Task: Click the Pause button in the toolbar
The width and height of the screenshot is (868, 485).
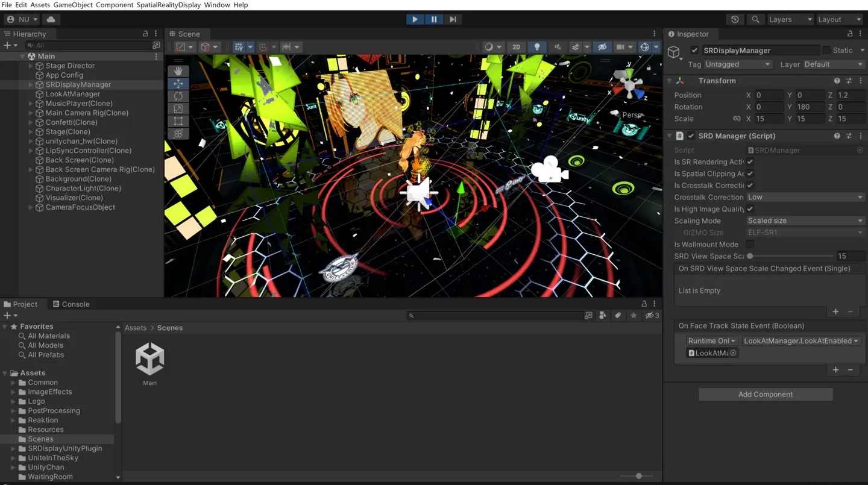Action: click(434, 19)
